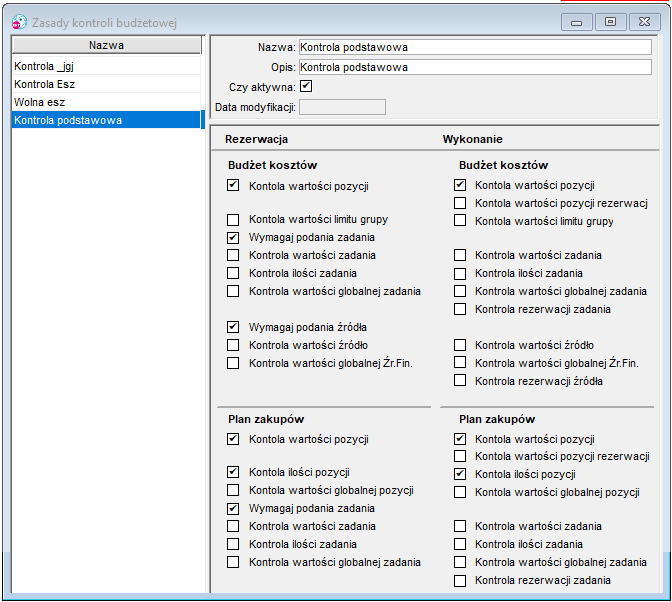
Task: Select the 'Kontrola Esz' list row
Action: coord(106,84)
